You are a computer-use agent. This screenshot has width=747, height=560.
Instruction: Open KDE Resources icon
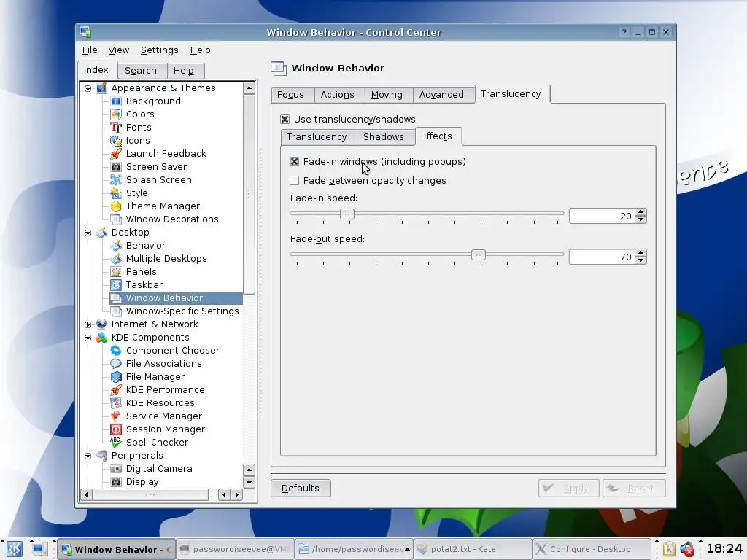[x=116, y=402]
